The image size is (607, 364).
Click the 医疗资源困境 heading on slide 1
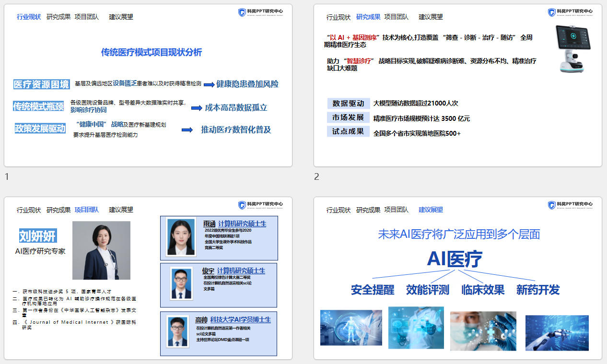coord(42,84)
